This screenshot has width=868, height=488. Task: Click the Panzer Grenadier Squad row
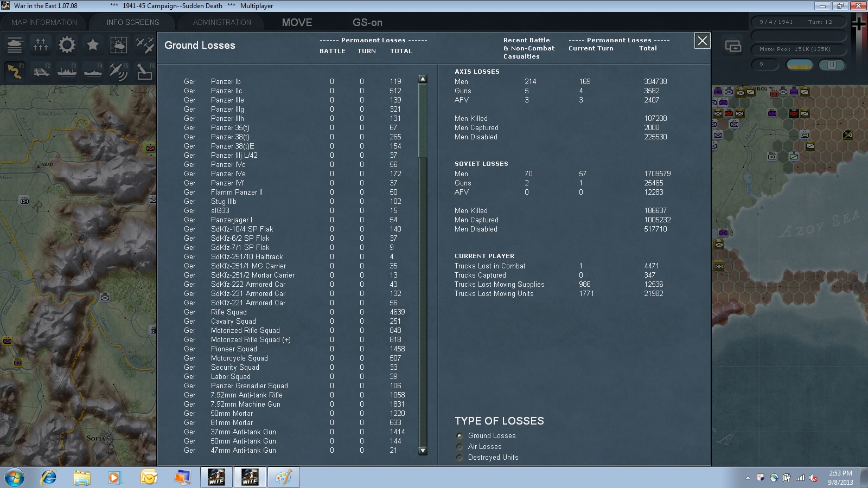coord(295,386)
